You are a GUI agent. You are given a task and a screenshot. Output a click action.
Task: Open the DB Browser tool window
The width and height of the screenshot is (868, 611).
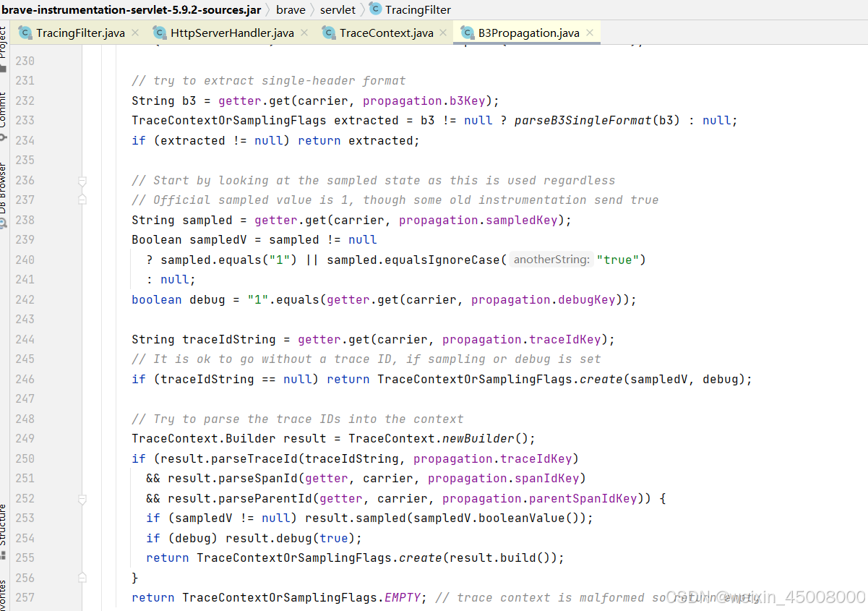click(4, 194)
